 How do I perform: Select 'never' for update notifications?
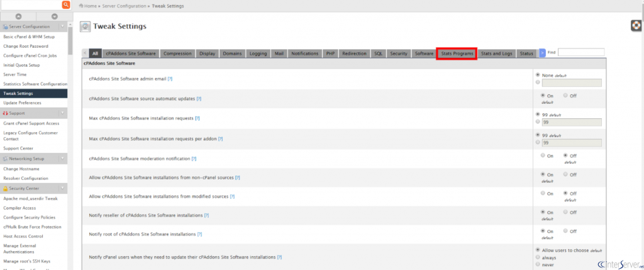(538, 264)
